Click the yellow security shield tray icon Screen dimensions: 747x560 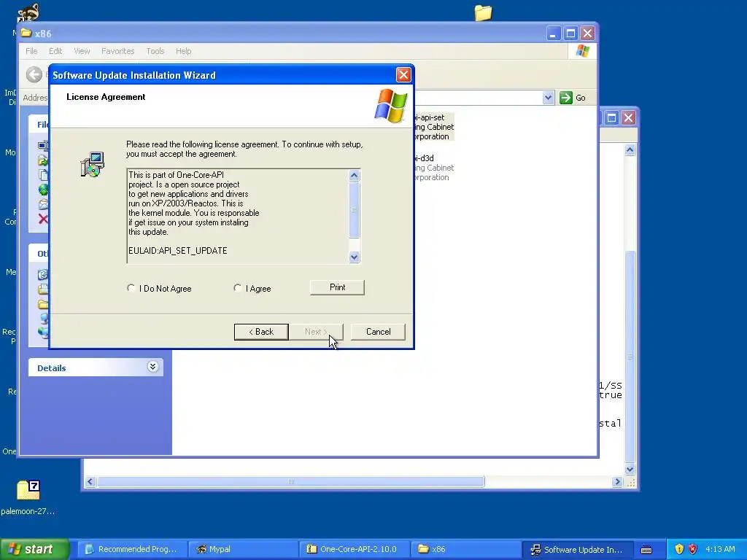pos(679,549)
